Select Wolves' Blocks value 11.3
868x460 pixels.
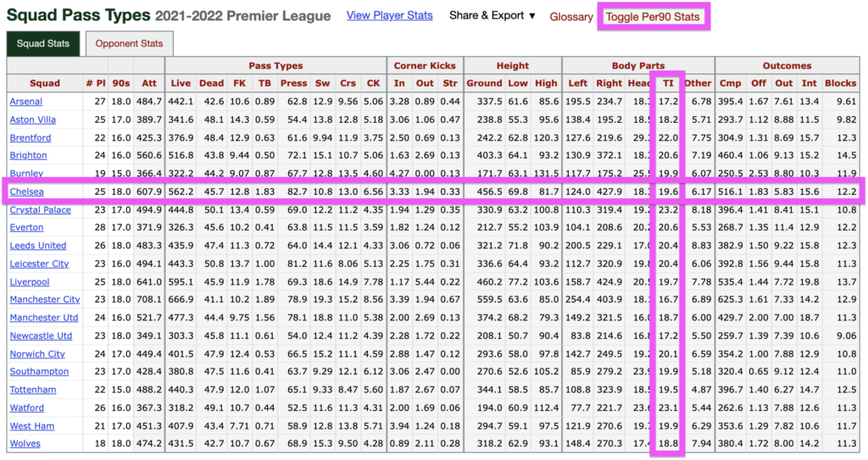pos(847,443)
